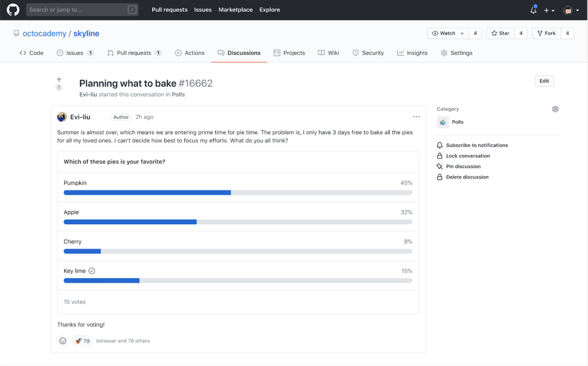The image size is (588, 366).
Task: Open the Category settings gear
Action: (x=555, y=108)
